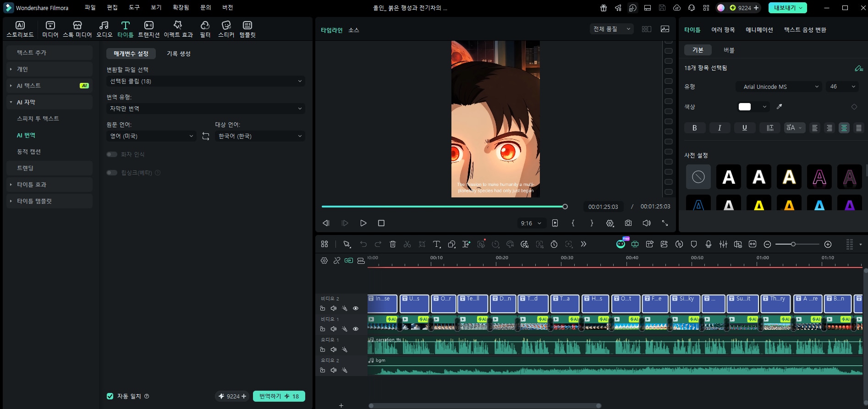Open the 이펙트 효과 (Effects) tab
Image resolution: width=868 pixels, height=409 pixels.
[178, 29]
